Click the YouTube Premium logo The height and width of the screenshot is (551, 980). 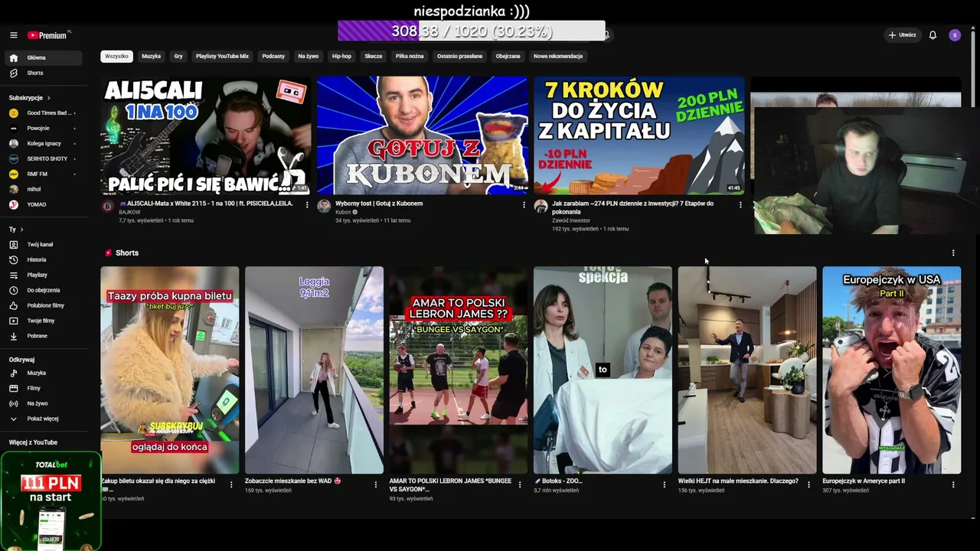(x=47, y=35)
